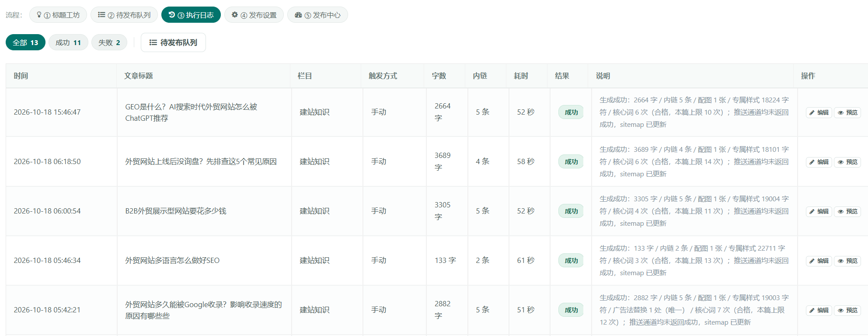The image size is (868, 336).
Task: Click description mentioning 广告法替换 1 处
Action: (694, 310)
